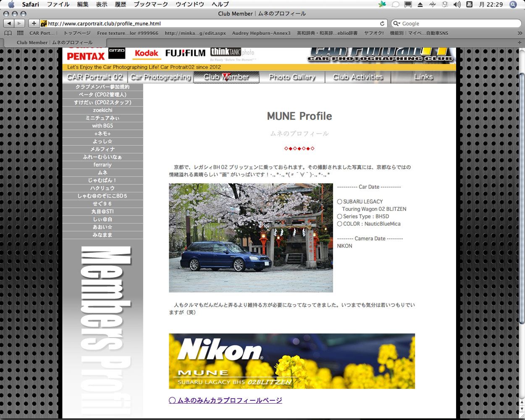Open the Safari menu

click(x=31, y=4)
